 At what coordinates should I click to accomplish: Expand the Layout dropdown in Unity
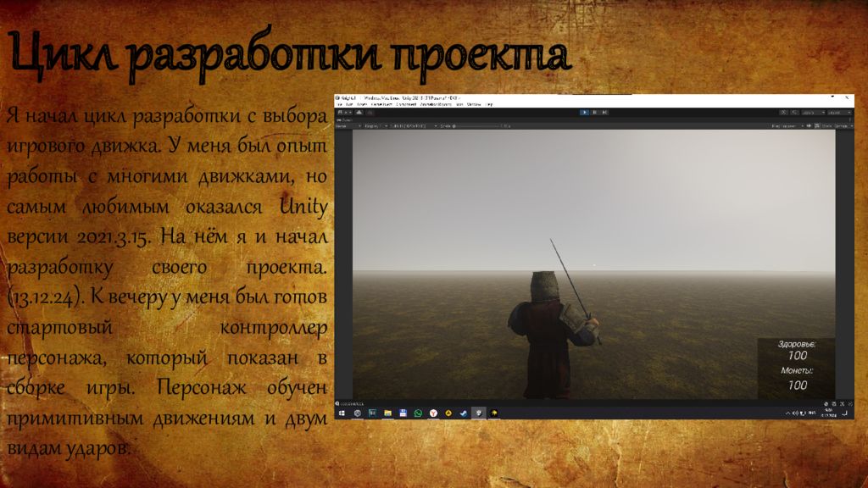tap(839, 113)
